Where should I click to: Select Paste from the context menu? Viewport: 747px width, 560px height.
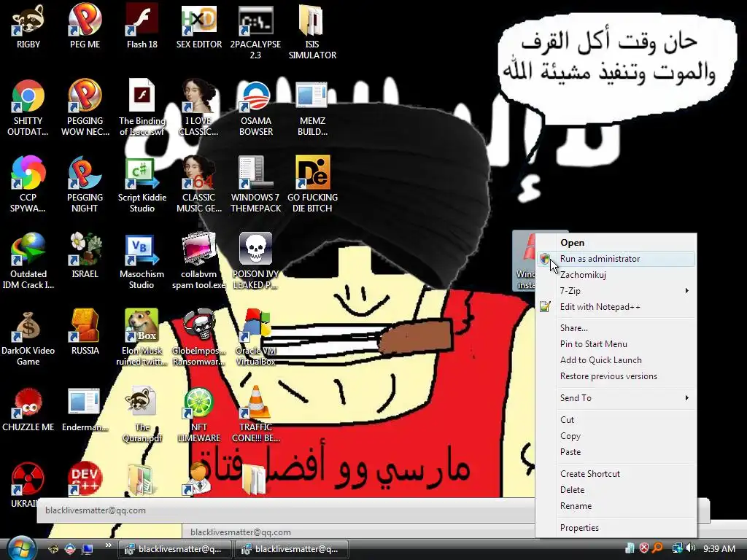coord(616,452)
